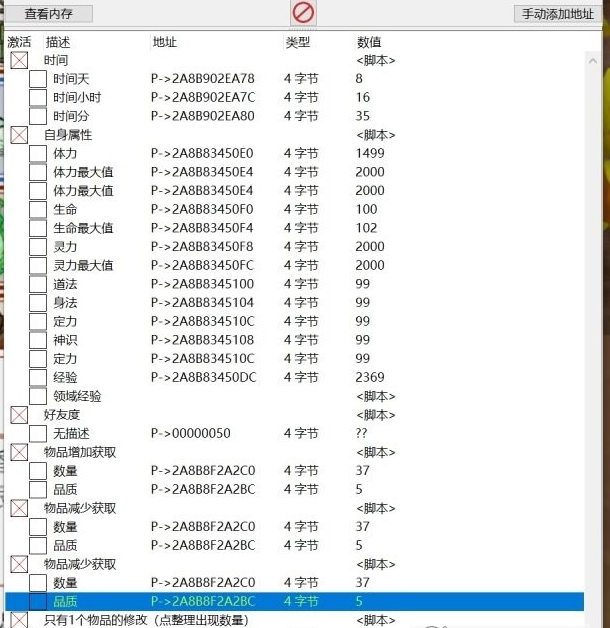Disable the 时间 script checkbox
The image size is (610, 628).
(x=19, y=60)
